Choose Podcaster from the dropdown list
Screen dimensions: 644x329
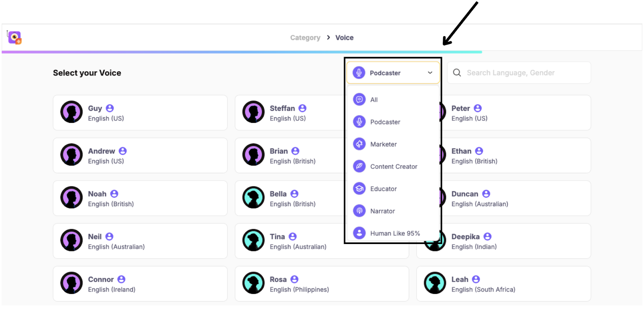click(x=393, y=122)
